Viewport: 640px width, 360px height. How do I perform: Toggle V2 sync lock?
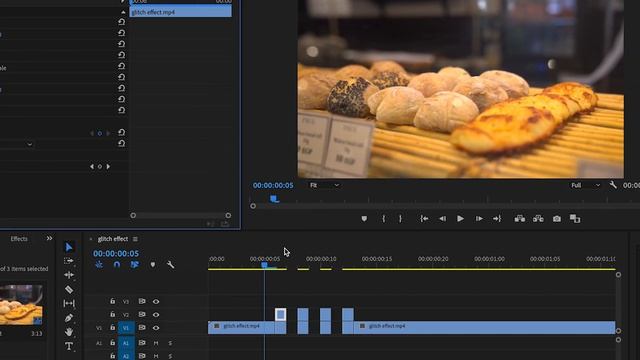click(x=142, y=314)
